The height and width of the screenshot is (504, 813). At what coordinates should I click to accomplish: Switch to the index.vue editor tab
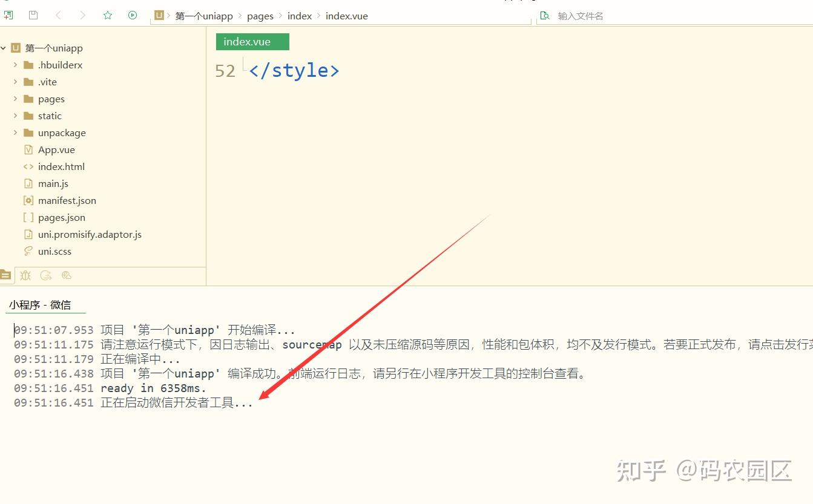(x=252, y=41)
